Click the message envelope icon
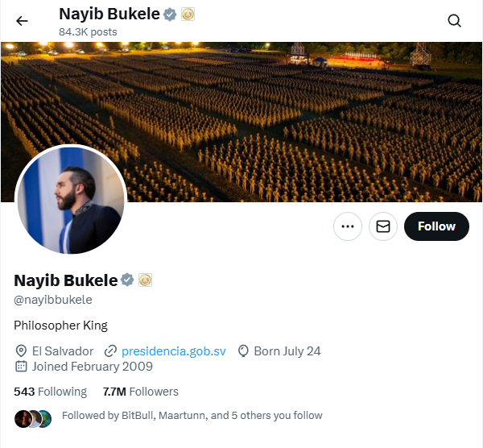The width and height of the screenshot is (483, 448). click(383, 226)
